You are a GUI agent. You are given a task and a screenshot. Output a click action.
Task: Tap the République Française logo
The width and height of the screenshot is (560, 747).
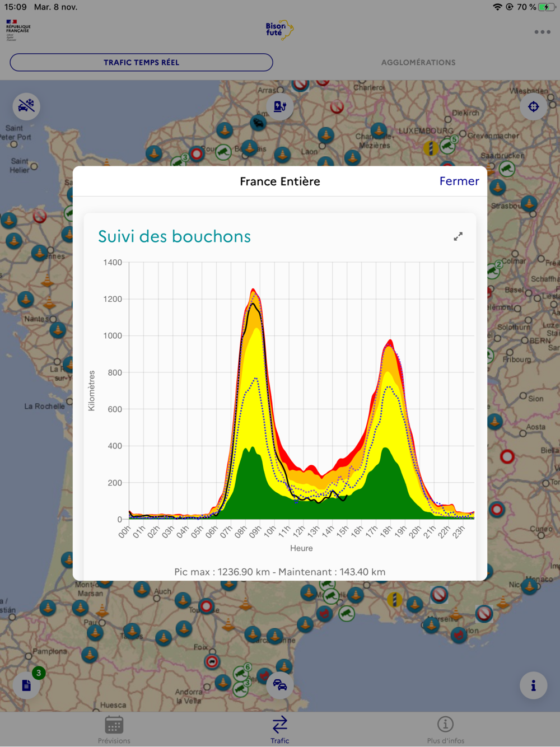pyautogui.click(x=18, y=30)
